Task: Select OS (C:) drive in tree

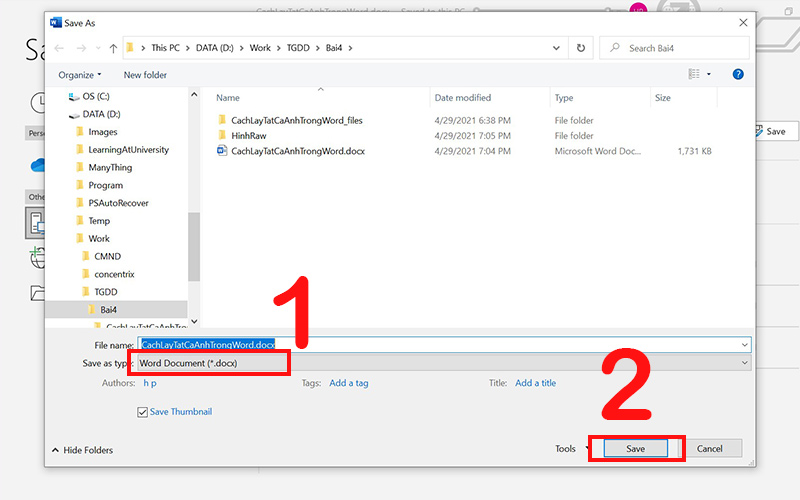Action: tap(89, 96)
